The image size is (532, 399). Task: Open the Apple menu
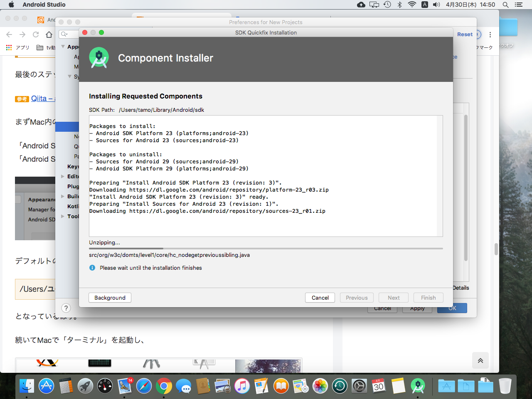(11, 5)
